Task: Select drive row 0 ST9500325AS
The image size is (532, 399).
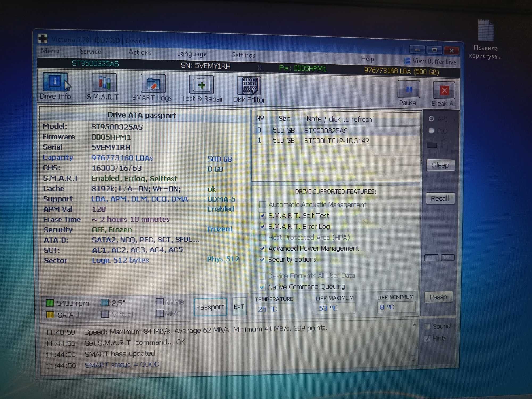Action: tap(336, 130)
